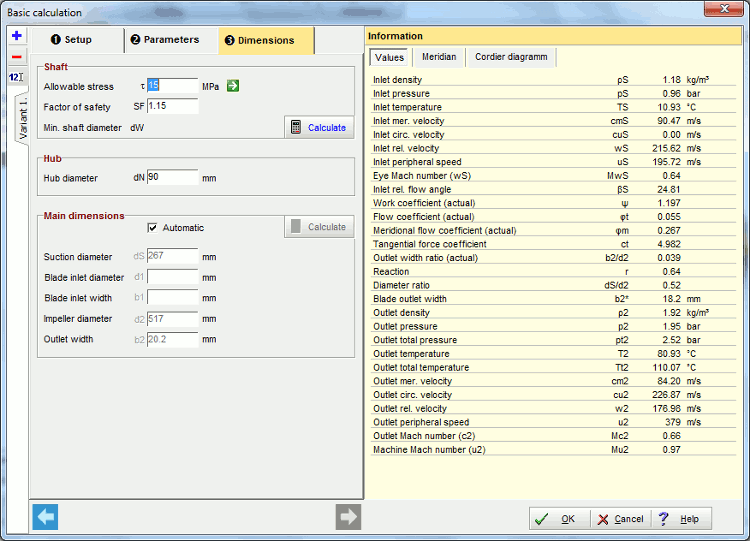Click the Outlet total pressure row
Viewport: 750px width, 541px height.
click(553, 340)
